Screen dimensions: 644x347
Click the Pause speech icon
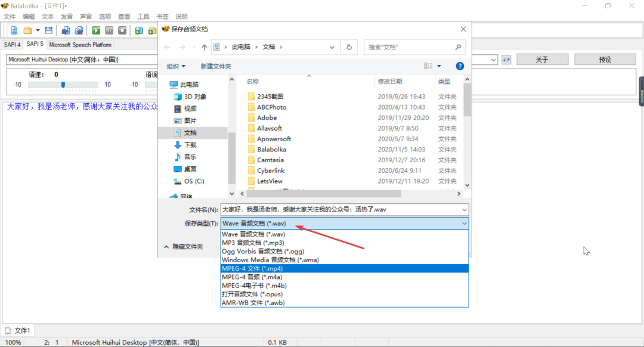(x=110, y=29)
